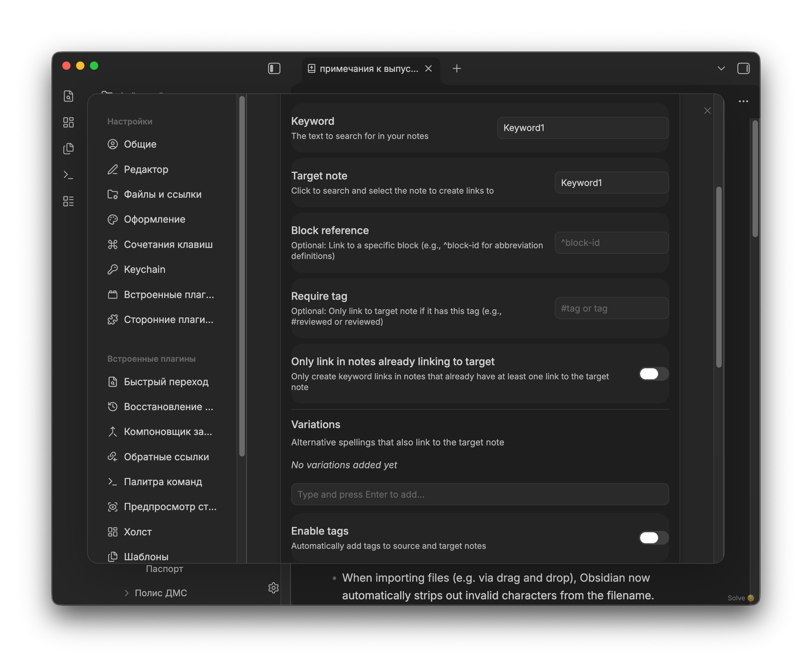Click the variations input field
This screenshot has width=812, height=657.
click(x=479, y=494)
